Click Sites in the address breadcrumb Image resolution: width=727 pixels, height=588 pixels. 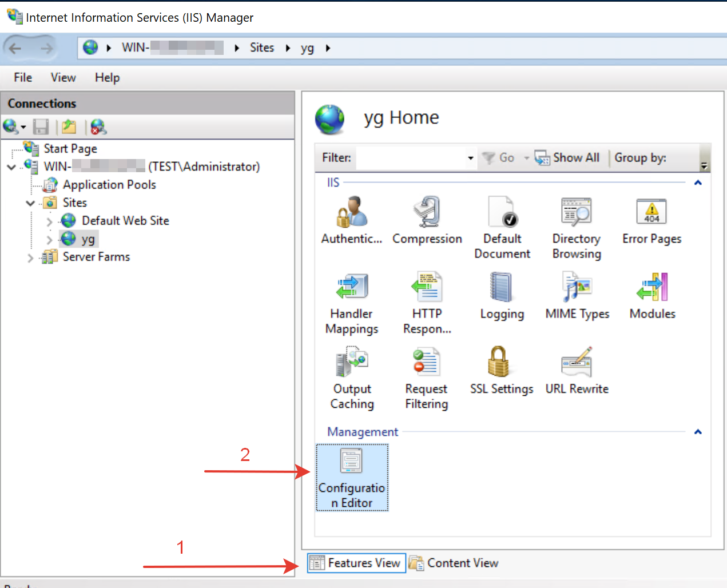click(262, 48)
